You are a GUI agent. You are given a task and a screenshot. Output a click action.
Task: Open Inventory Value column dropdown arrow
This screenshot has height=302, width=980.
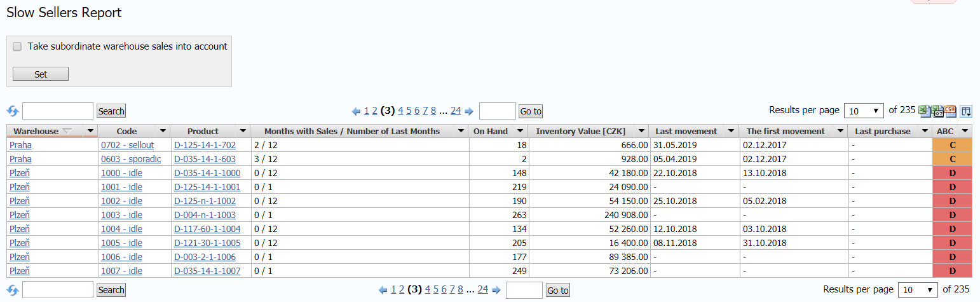click(642, 131)
